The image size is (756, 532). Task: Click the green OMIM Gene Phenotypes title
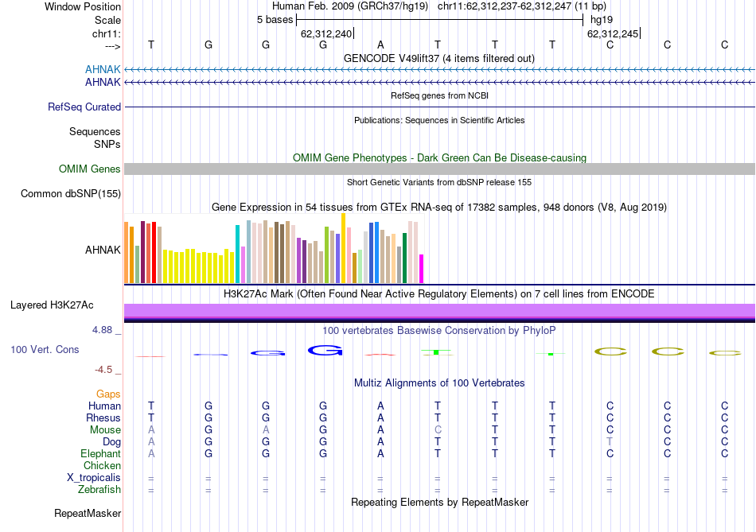(x=439, y=158)
